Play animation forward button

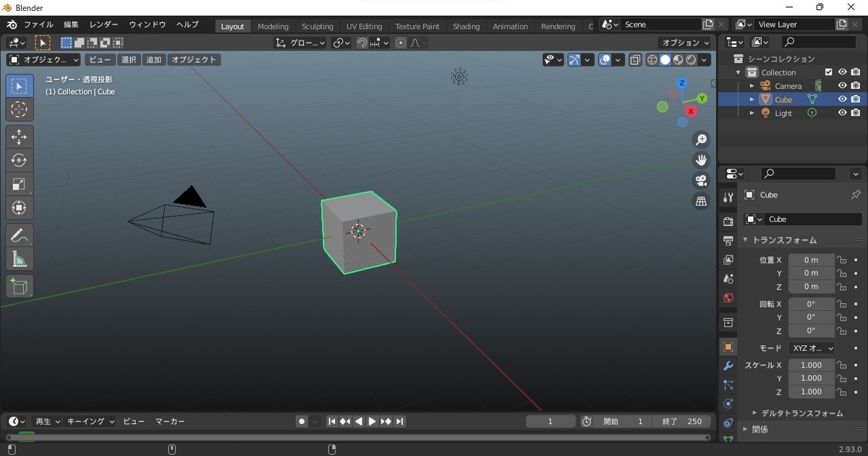372,421
